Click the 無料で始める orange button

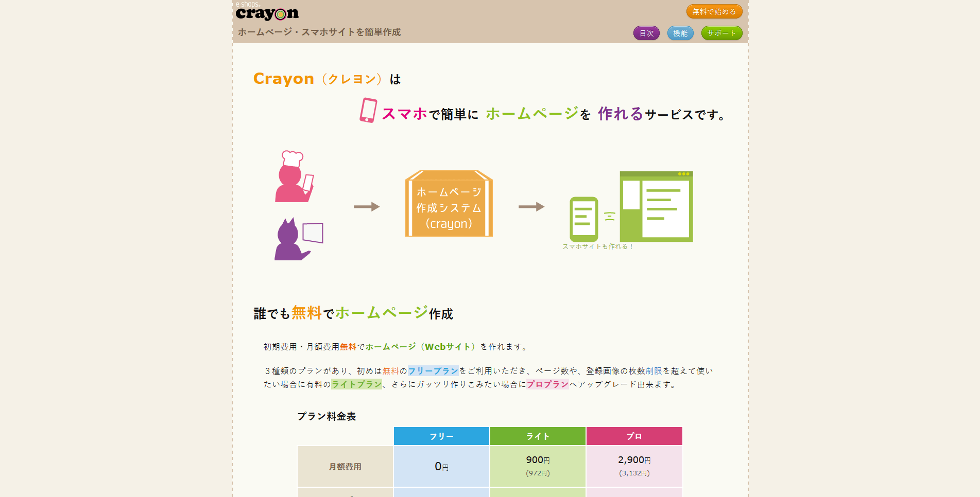[x=714, y=11]
